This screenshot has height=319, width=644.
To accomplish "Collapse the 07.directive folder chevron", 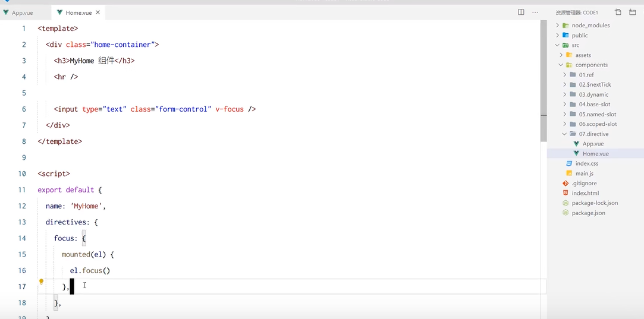I will point(565,134).
